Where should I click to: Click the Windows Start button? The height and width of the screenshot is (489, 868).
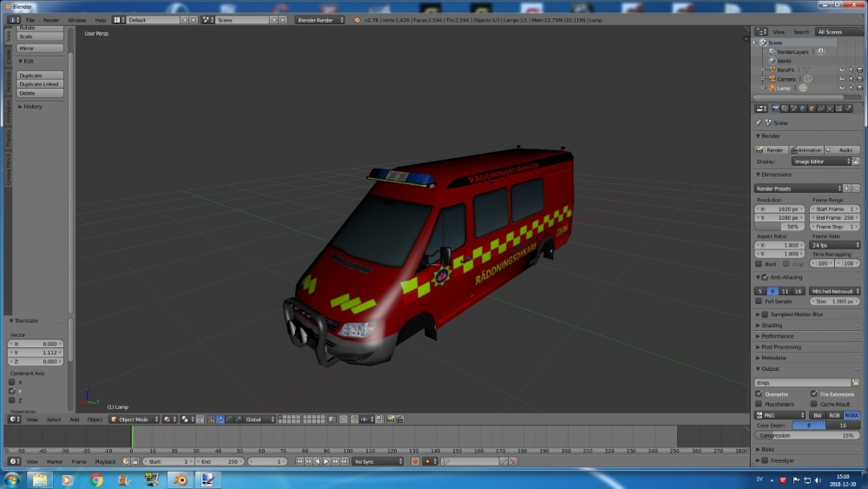[11, 479]
